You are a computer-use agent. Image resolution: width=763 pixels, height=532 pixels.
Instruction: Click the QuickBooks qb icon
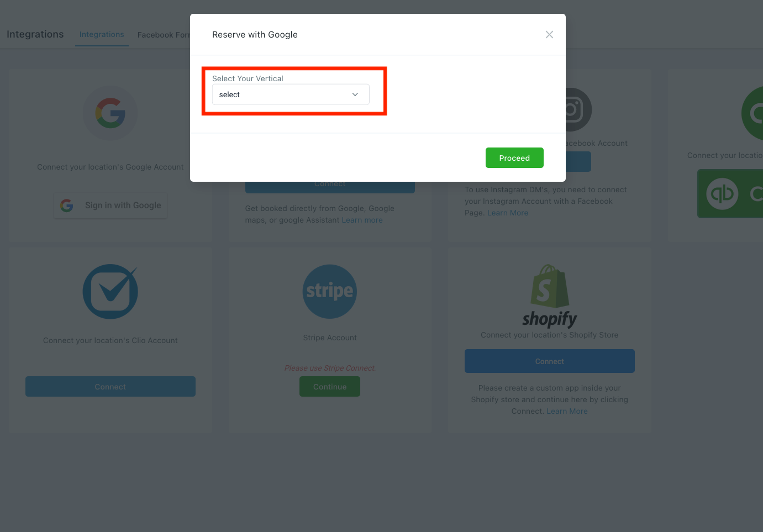pyautogui.click(x=722, y=194)
